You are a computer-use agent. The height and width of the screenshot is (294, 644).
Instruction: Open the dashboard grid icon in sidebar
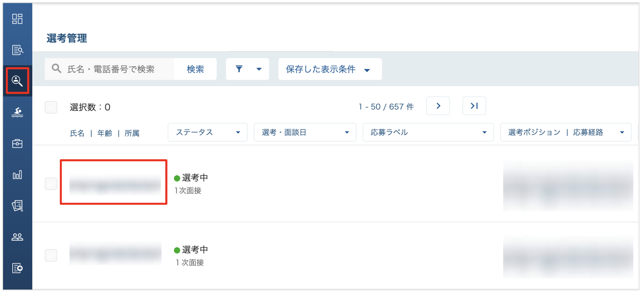click(x=17, y=19)
